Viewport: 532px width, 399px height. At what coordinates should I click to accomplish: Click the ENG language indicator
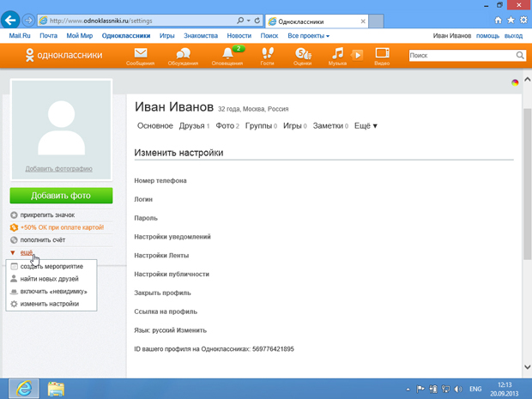[475, 390]
